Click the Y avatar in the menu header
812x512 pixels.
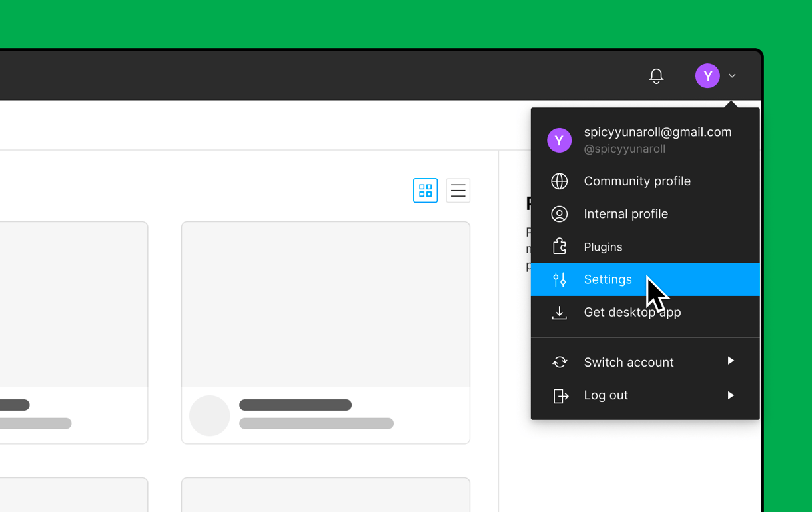pos(559,141)
